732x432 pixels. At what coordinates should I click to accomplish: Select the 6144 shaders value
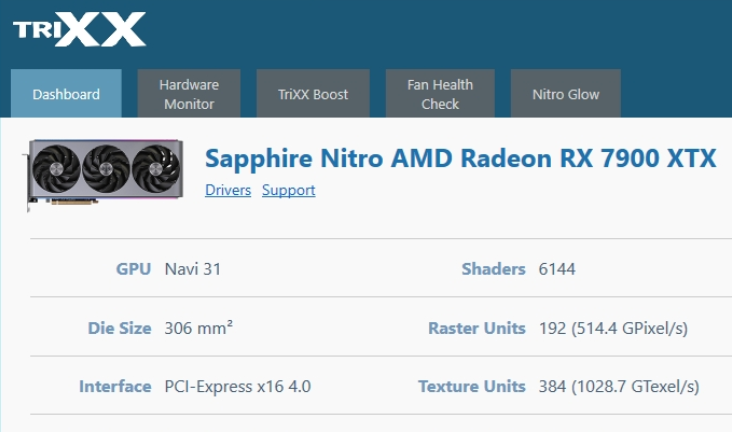point(557,269)
